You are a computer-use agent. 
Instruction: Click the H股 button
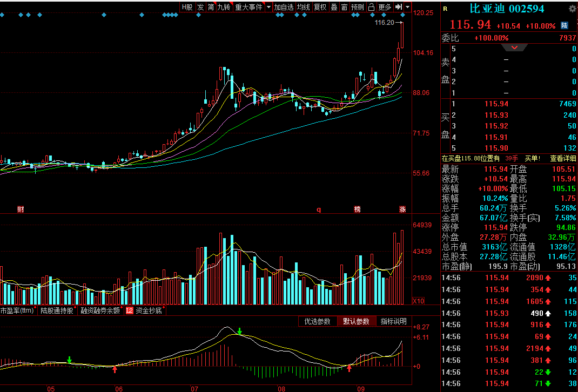tap(187, 7)
